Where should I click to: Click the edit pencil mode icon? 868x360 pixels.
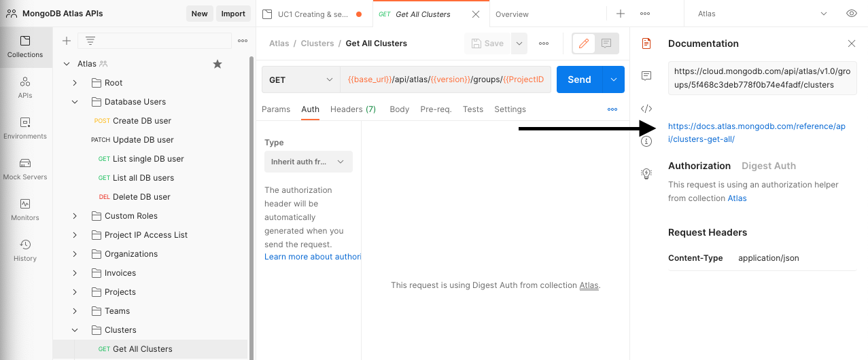click(583, 43)
